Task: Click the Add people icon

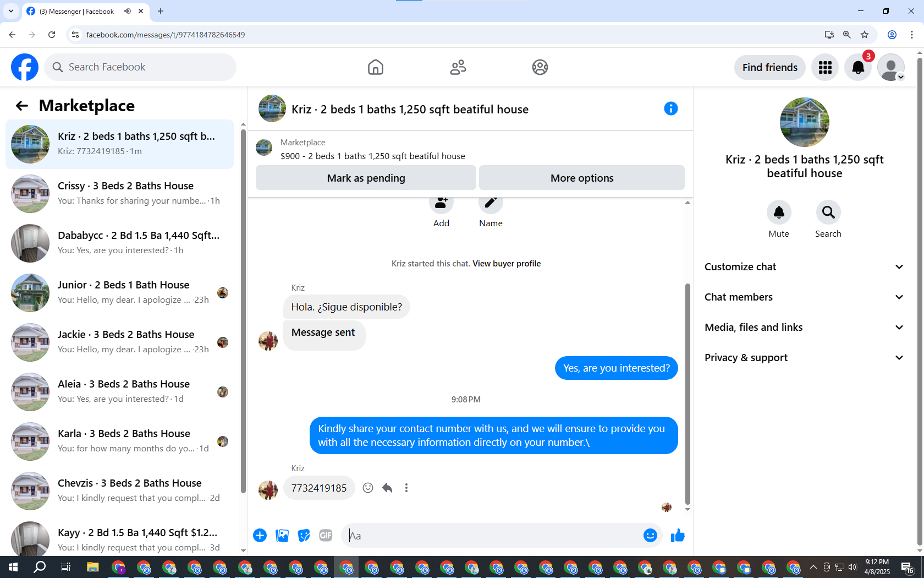Action: pyautogui.click(x=441, y=204)
